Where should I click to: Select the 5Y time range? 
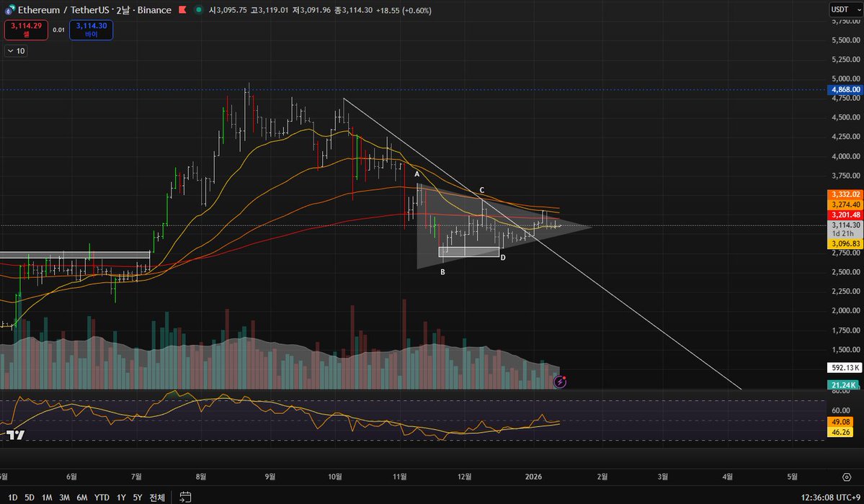(x=138, y=498)
